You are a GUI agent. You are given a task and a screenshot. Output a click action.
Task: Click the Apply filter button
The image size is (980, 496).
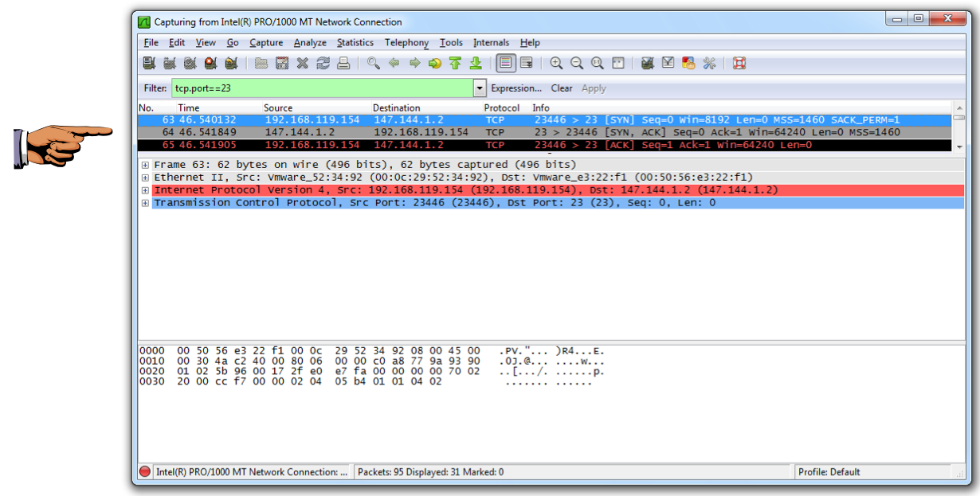[594, 88]
